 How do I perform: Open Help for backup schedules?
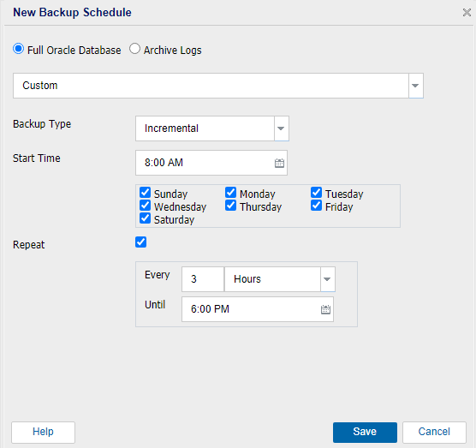tap(43, 433)
